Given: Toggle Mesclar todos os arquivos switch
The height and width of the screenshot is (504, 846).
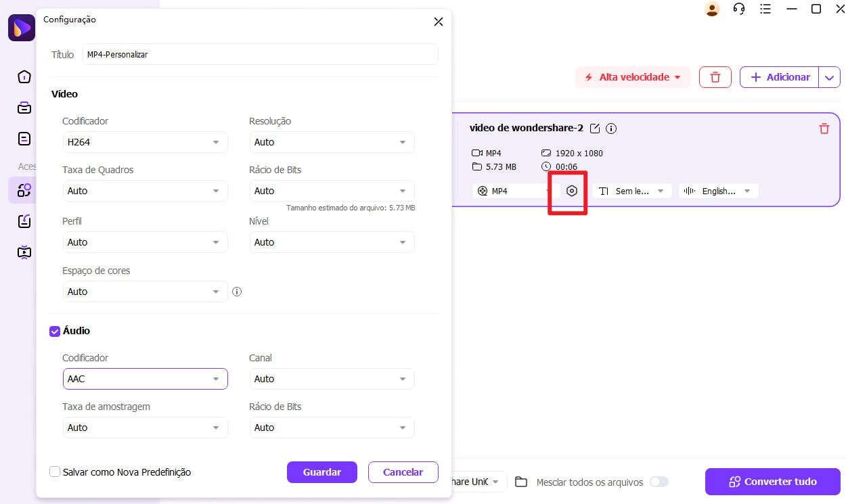Looking at the screenshot, I should pyautogui.click(x=659, y=482).
